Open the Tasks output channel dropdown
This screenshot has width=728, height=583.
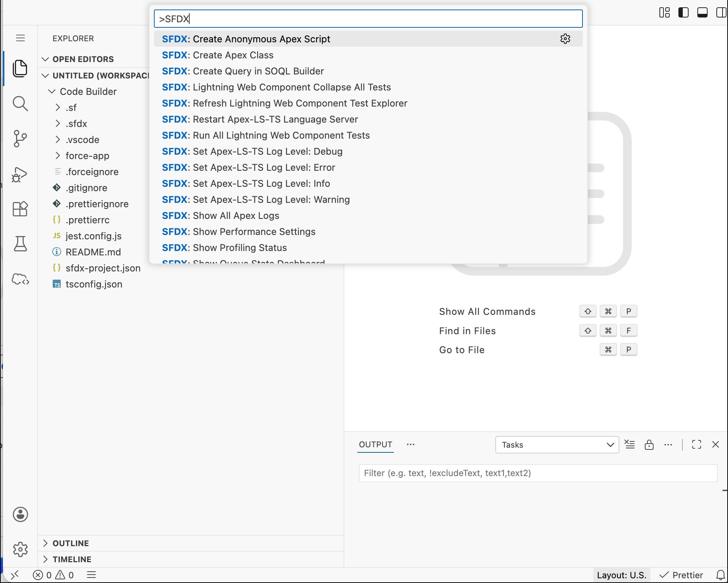coord(557,445)
